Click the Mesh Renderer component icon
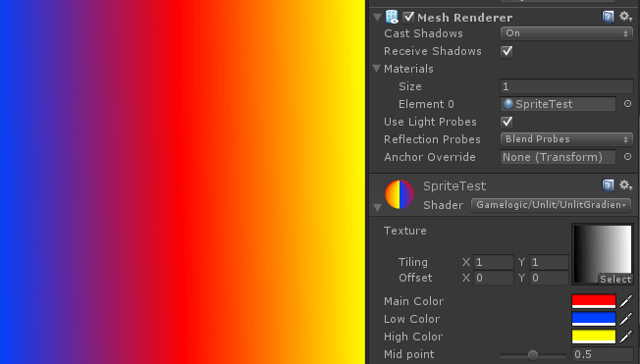 coord(392,17)
